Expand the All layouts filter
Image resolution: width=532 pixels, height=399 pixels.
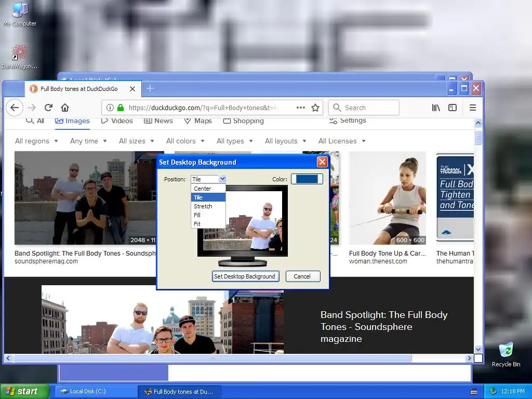[285, 141]
